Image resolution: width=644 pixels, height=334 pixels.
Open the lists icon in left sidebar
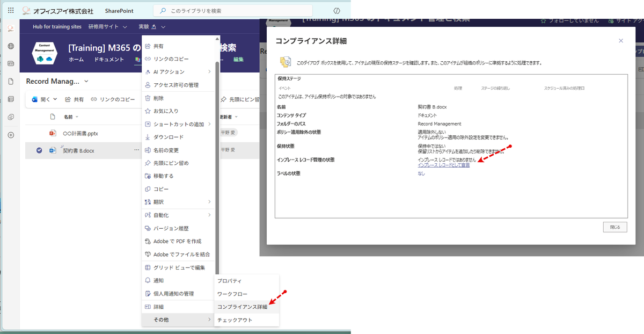click(11, 99)
